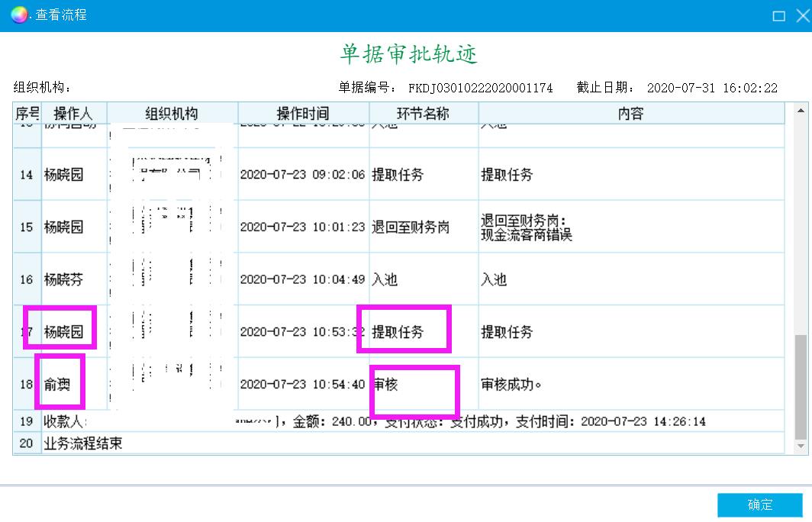Click the 序号 column header
812x522 pixels.
click(27, 114)
